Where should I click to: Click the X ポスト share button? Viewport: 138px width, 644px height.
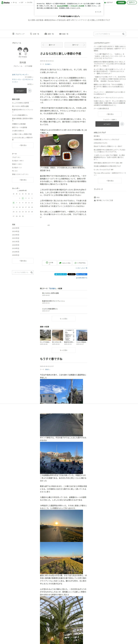click(x=71, y=274)
